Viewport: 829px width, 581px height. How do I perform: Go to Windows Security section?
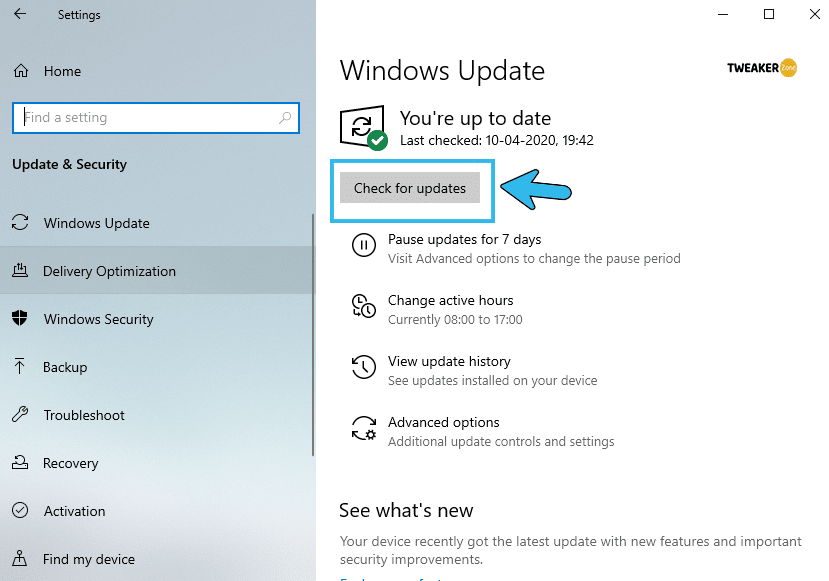(99, 319)
